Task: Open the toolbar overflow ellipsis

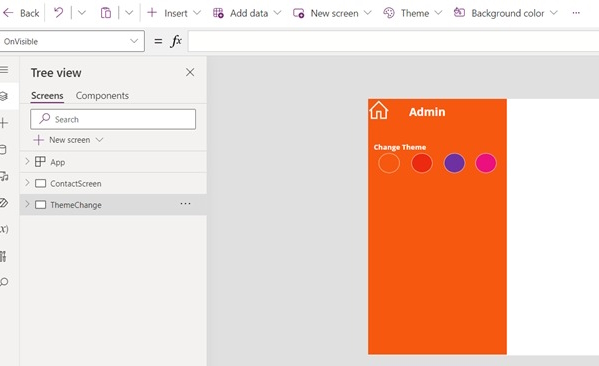Action: point(576,13)
